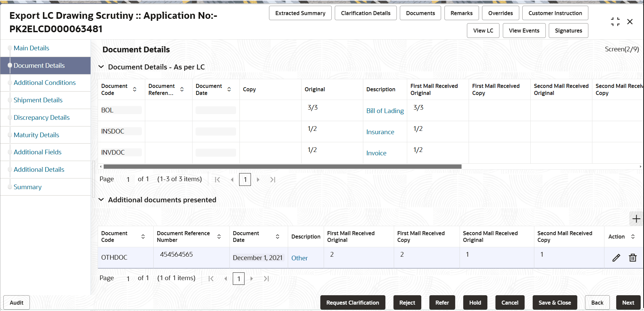Collapse the Document Details - As per LC section
644x311 pixels.
pos(101,67)
